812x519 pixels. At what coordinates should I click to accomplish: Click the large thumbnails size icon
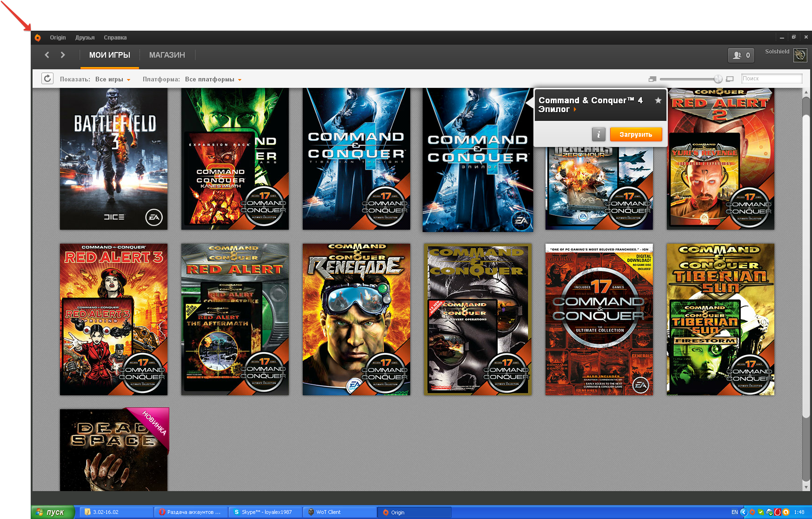coord(730,79)
